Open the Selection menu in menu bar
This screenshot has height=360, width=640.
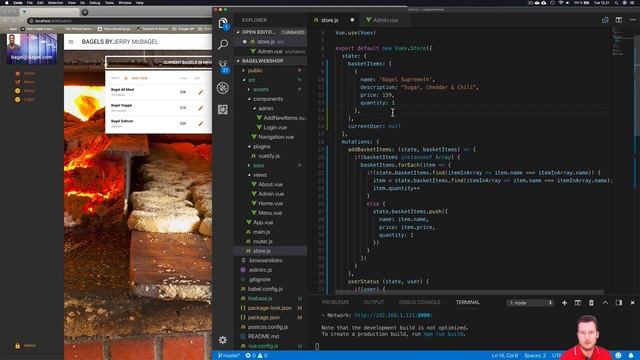click(56, 2)
